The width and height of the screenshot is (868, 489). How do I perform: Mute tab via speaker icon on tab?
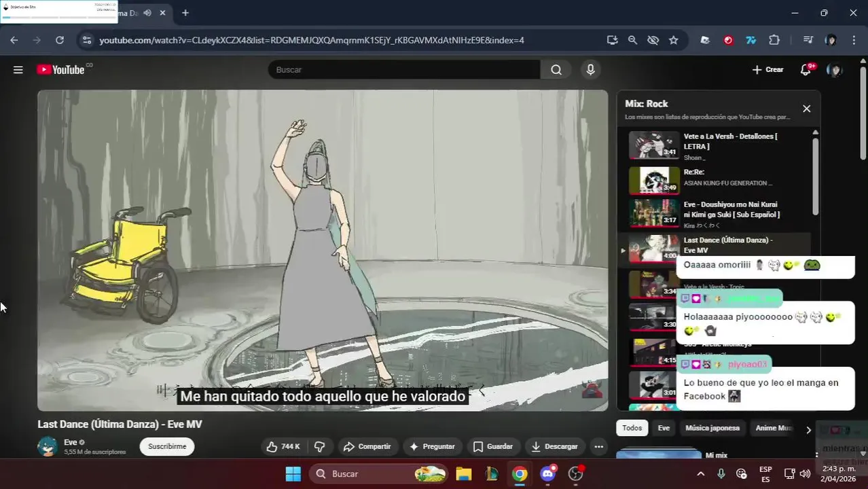(147, 13)
